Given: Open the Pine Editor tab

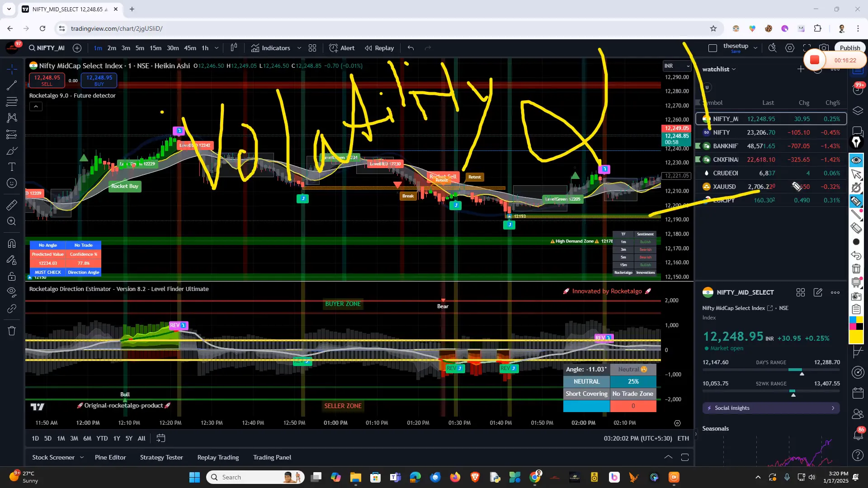Looking at the screenshot, I should click(110, 457).
